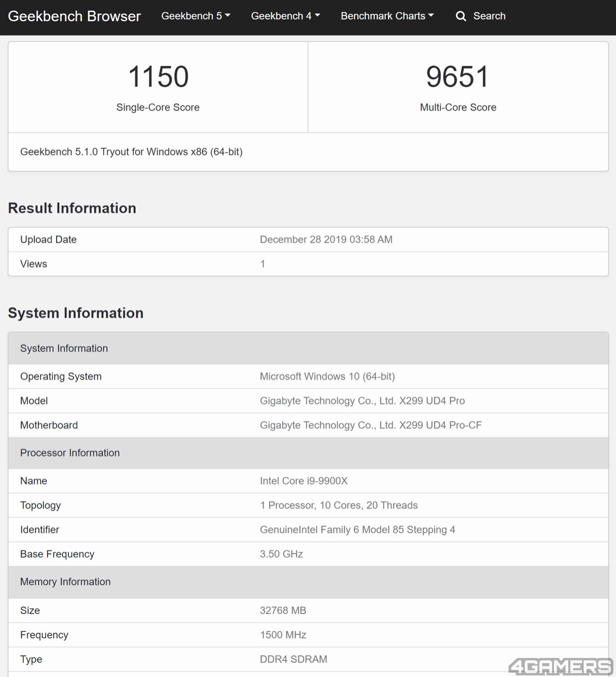Select the December 28 2019 03:58 AM date
The height and width of the screenshot is (677, 616).
[x=326, y=240]
